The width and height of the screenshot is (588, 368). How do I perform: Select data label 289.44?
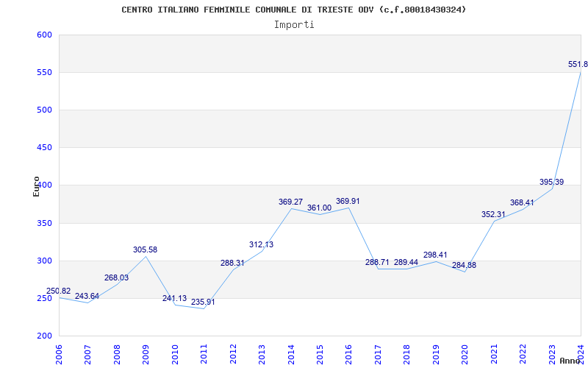406,262
